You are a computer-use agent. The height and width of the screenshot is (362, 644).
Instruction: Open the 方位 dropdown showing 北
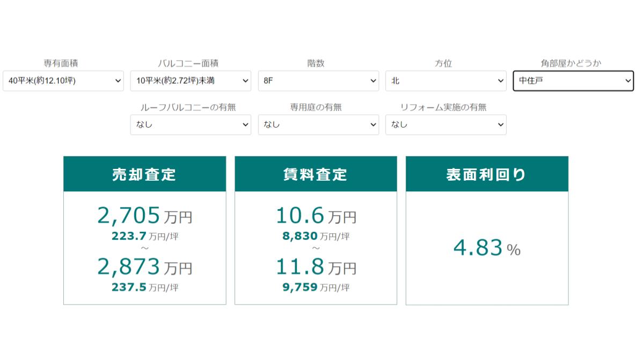click(x=445, y=81)
